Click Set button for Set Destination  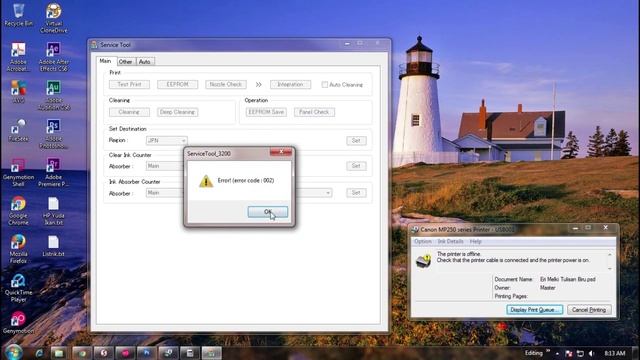(x=356, y=140)
